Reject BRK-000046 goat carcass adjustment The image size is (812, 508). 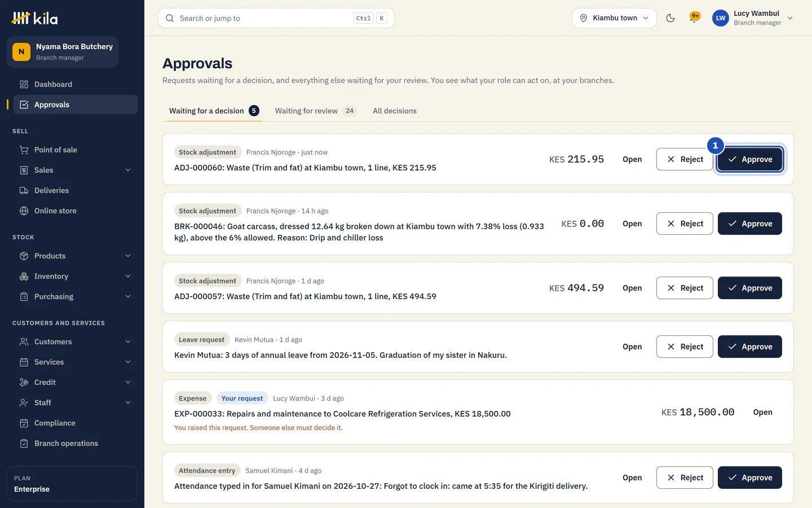coord(685,224)
